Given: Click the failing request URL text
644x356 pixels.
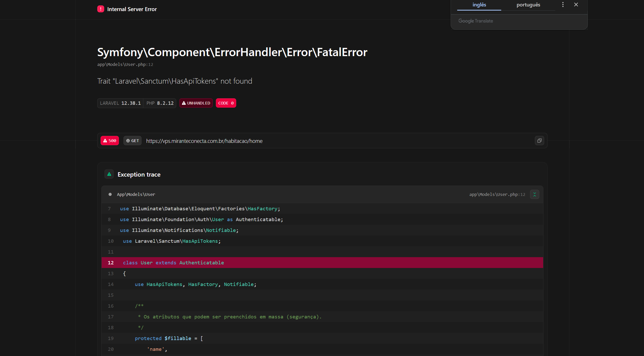Looking at the screenshot, I should [x=204, y=141].
